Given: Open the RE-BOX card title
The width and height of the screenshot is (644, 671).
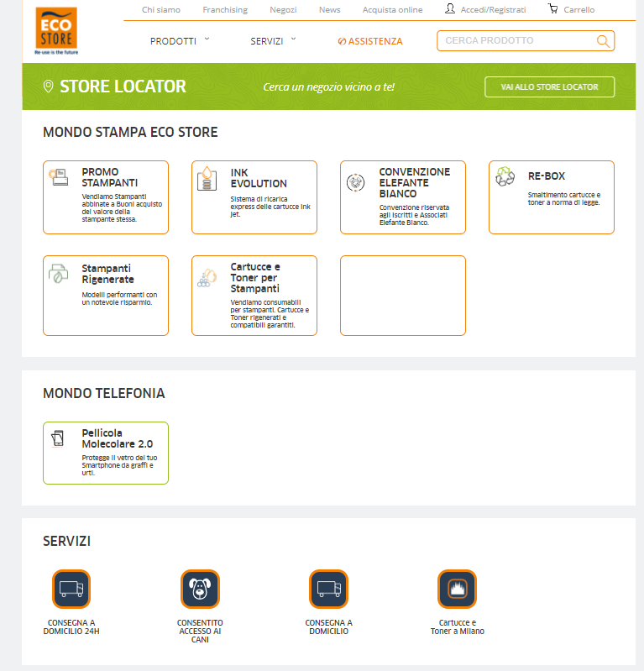Looking at the screenshot, I should pyautogui.click(x=546, y=176).
